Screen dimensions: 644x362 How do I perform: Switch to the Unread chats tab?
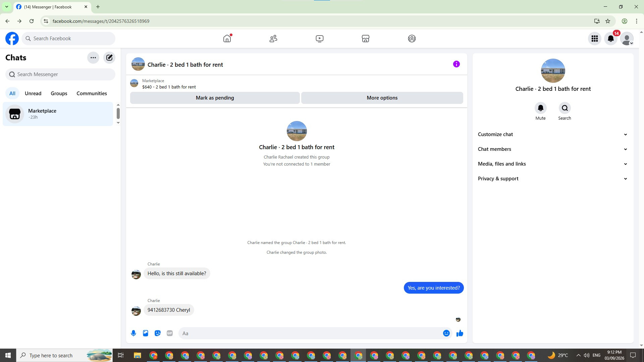[33, 94]
